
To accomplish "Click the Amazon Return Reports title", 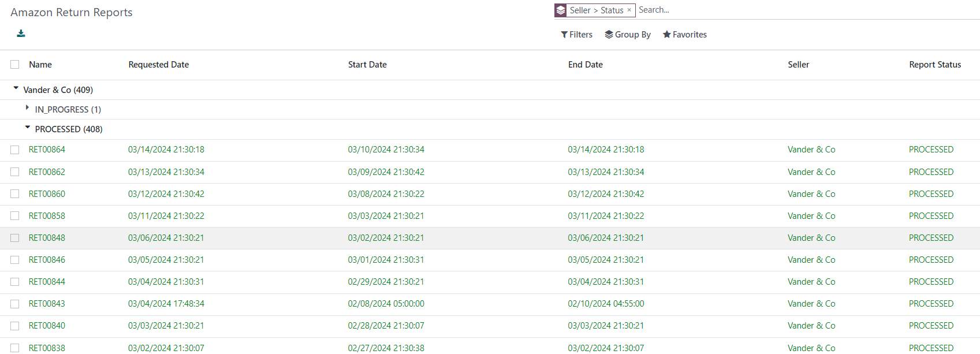I will pos(72,12).
